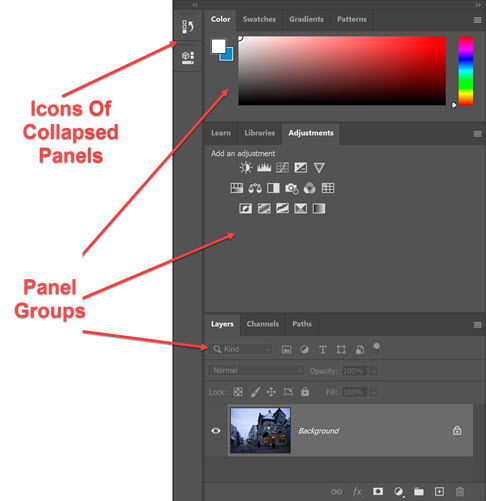This screenshot has width=486, height=501.
Task: Add a Channel Mixer adjustment
Action: pos(310,188)
